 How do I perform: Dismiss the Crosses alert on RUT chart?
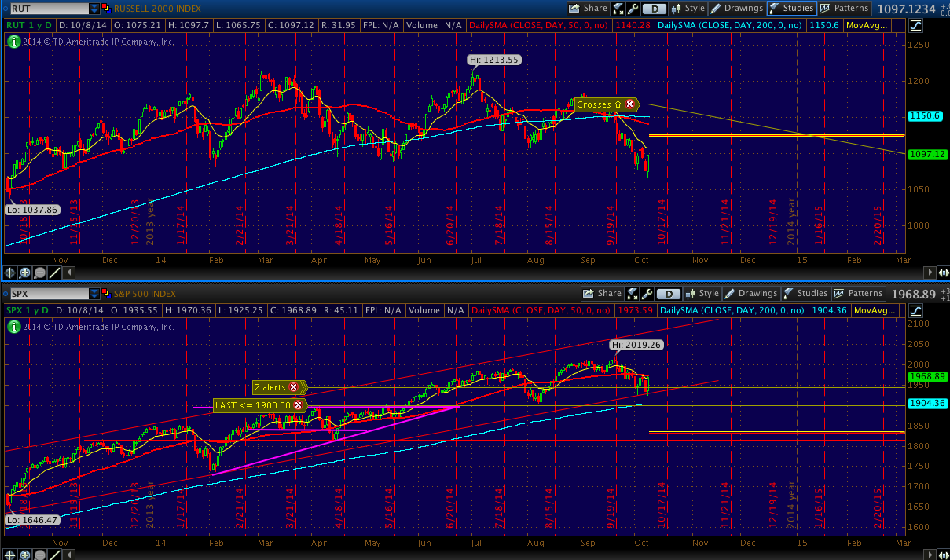coord(629,104)
